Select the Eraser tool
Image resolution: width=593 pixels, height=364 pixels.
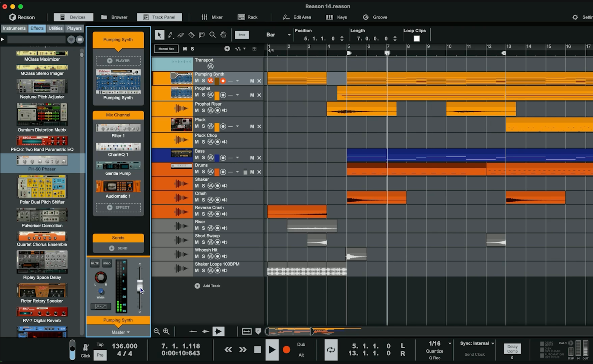tap(181, 35)
